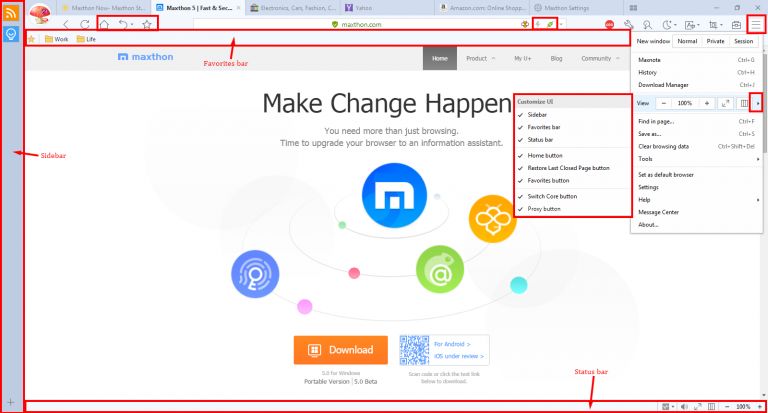Open Download Manager from the menu
The height and width of the screenshot is (413, 768).
tap(697, 85)
